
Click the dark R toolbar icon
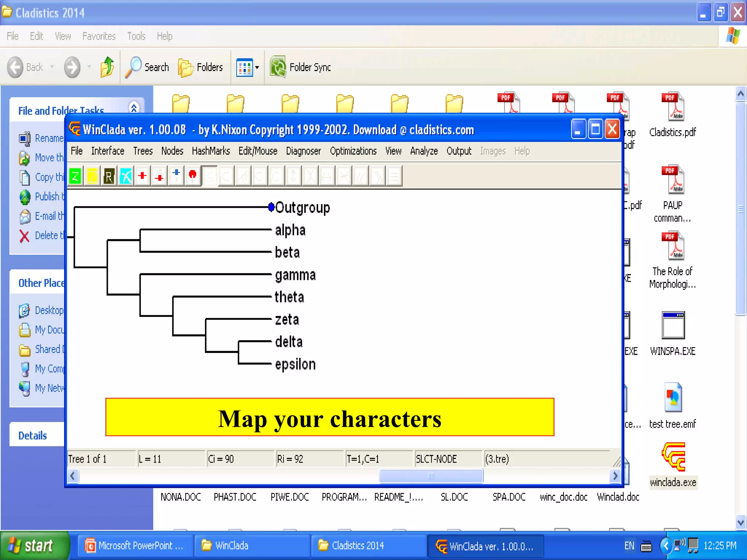(x=109, y=177)
